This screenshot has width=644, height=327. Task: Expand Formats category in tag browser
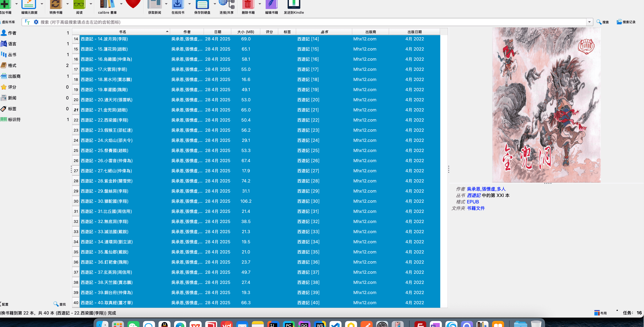pos(35,65)
